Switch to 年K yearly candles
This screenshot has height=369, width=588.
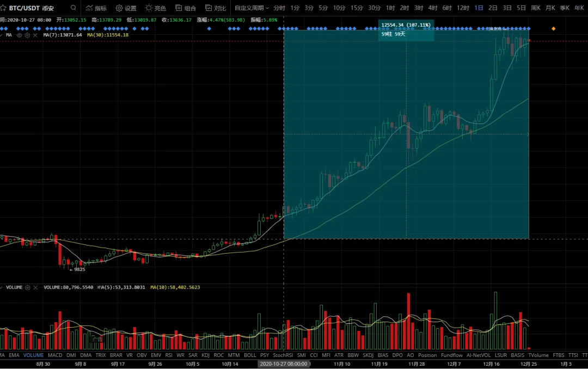(579, 8)
